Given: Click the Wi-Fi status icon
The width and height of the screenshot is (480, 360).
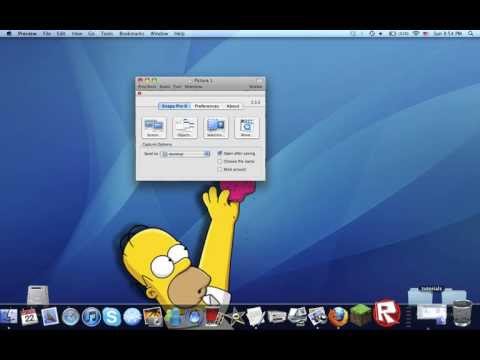Looking at the screenshot, I should pos(416,34).
